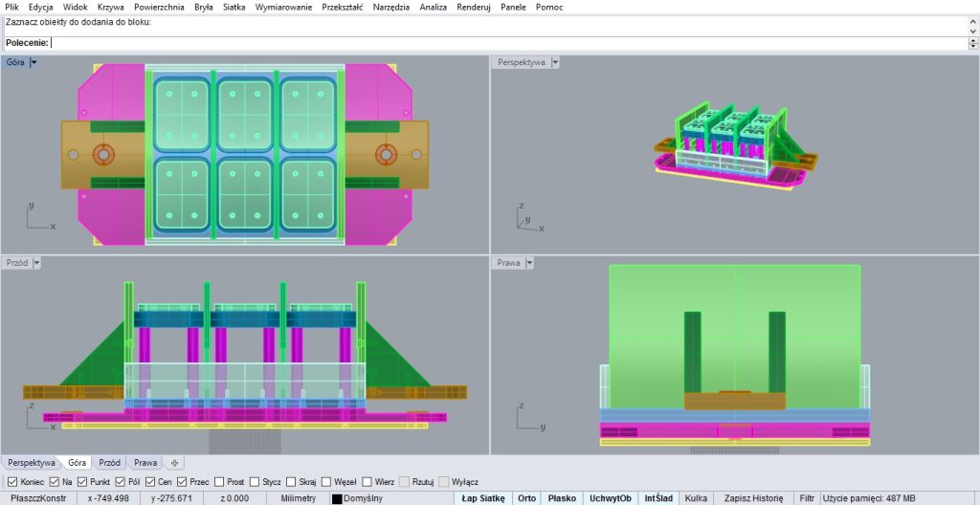Open the Powierzchnia menu
This screenshot has width=980, height=505.
point(160,7)
